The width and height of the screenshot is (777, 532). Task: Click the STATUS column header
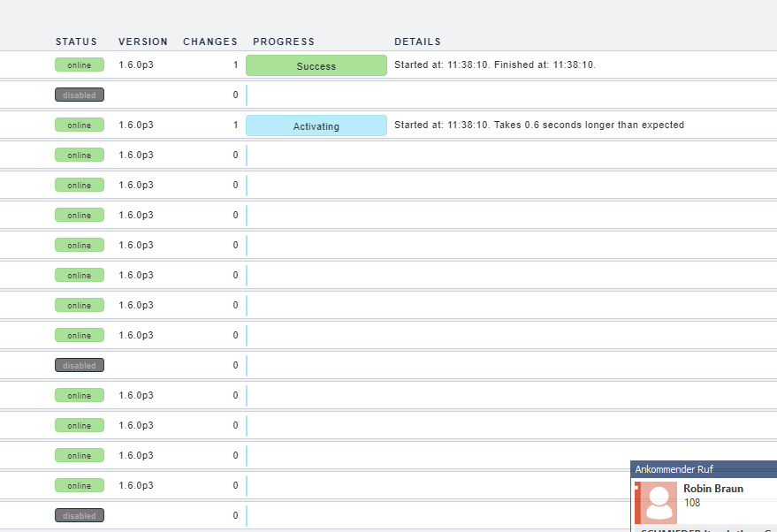(76, 42)
